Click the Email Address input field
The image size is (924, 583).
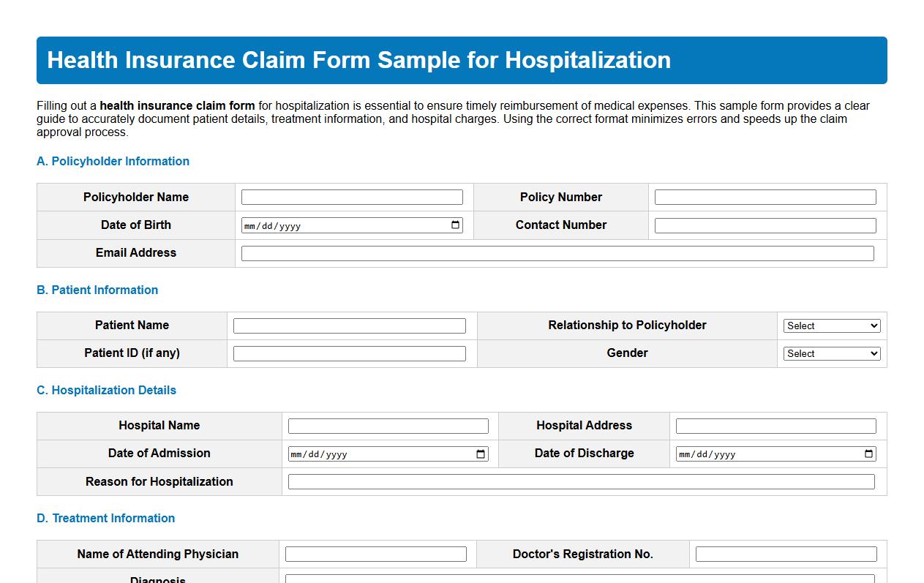(x=557, y=253)
